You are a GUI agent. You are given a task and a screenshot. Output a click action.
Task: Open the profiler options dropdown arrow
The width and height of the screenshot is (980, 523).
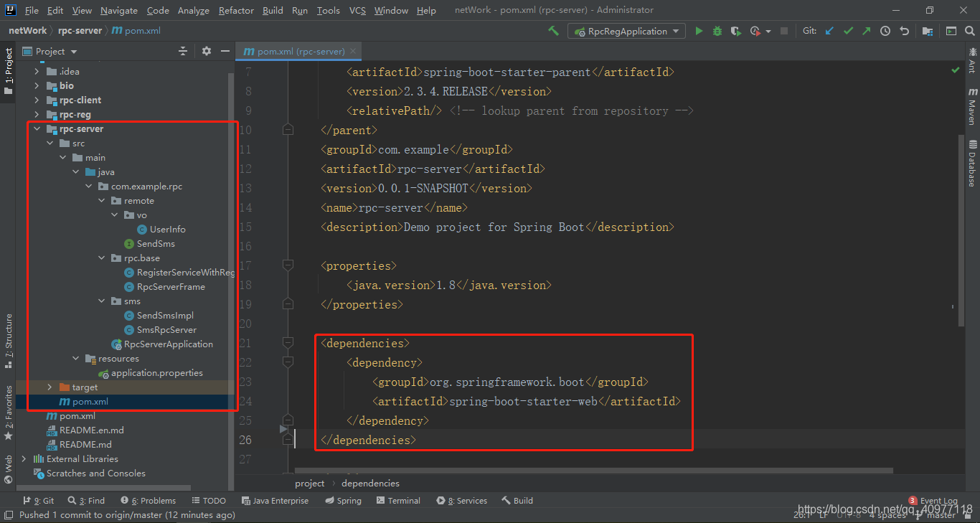pyautogui.click(x=768, y=31)
